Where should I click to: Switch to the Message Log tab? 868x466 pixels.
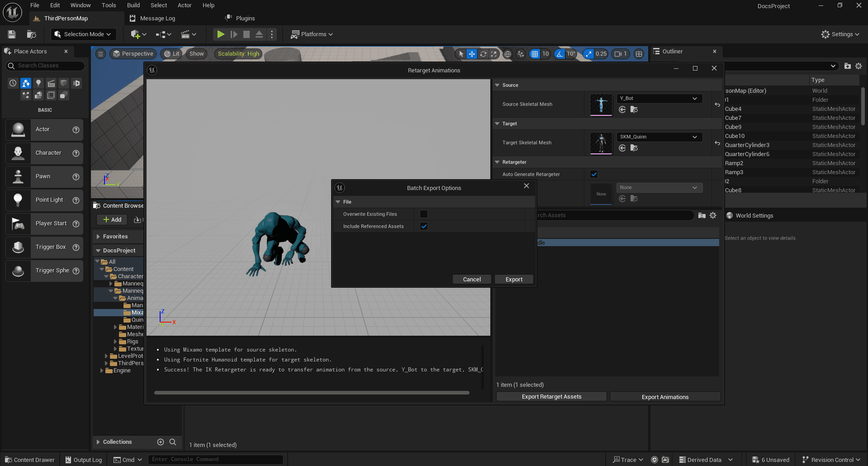coord(157,19)
